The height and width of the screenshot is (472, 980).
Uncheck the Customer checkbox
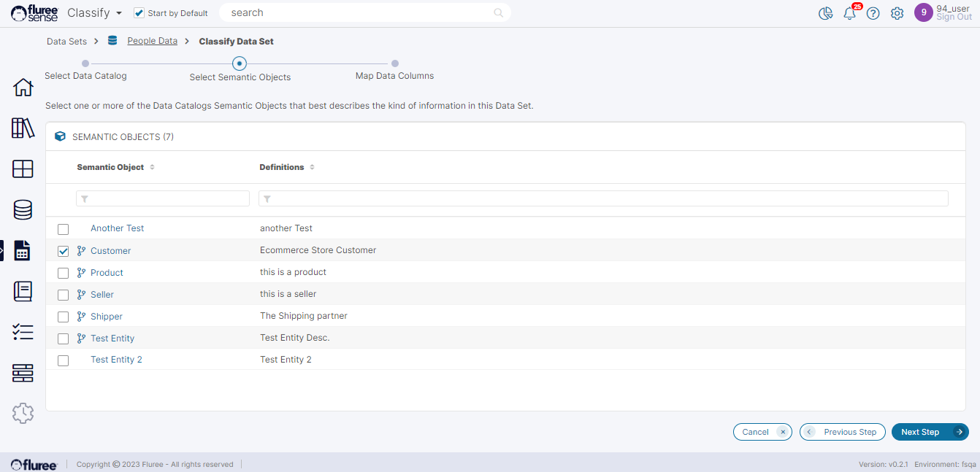(x=63, y=251)
